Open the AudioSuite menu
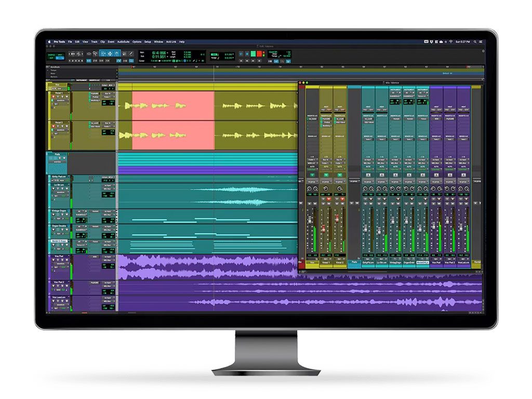 pos(123,42)
